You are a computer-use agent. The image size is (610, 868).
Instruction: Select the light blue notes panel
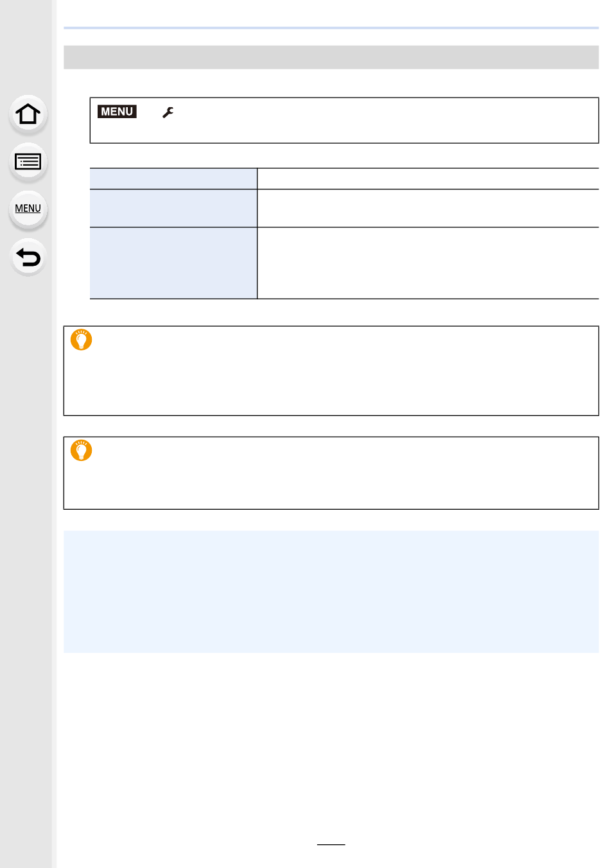click(x=331, y=592)
